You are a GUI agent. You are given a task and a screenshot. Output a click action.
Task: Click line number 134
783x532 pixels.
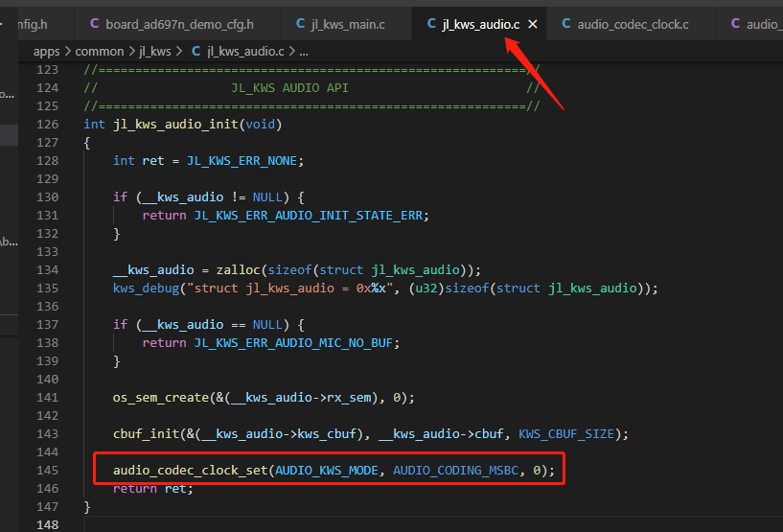point(47,269)
